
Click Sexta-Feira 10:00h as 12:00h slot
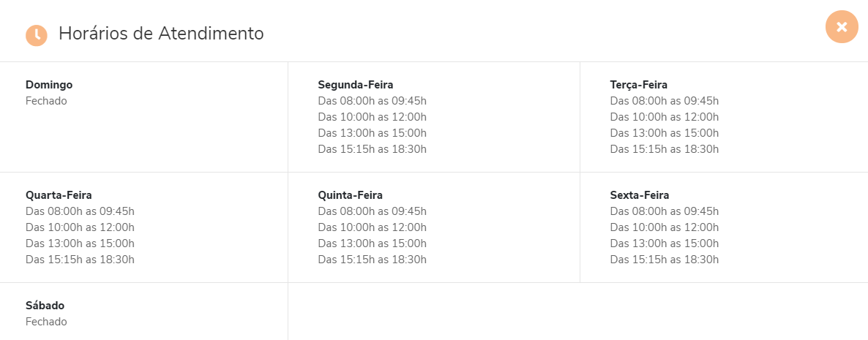[x=665, y=228]
